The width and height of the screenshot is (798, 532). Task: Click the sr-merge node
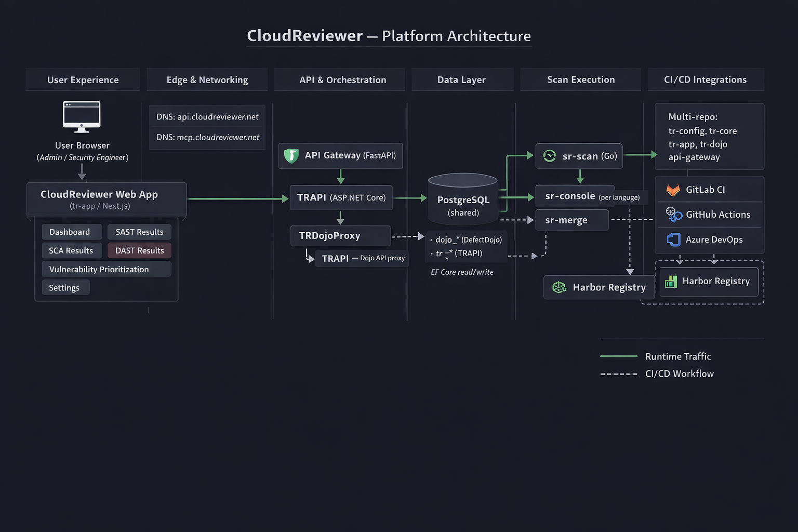572,220
